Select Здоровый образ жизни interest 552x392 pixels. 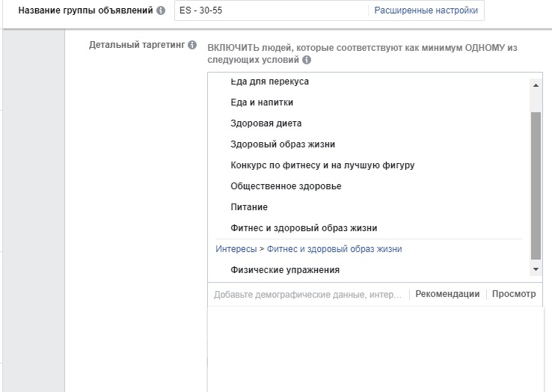pyautogui.click(x=283, y=144)
